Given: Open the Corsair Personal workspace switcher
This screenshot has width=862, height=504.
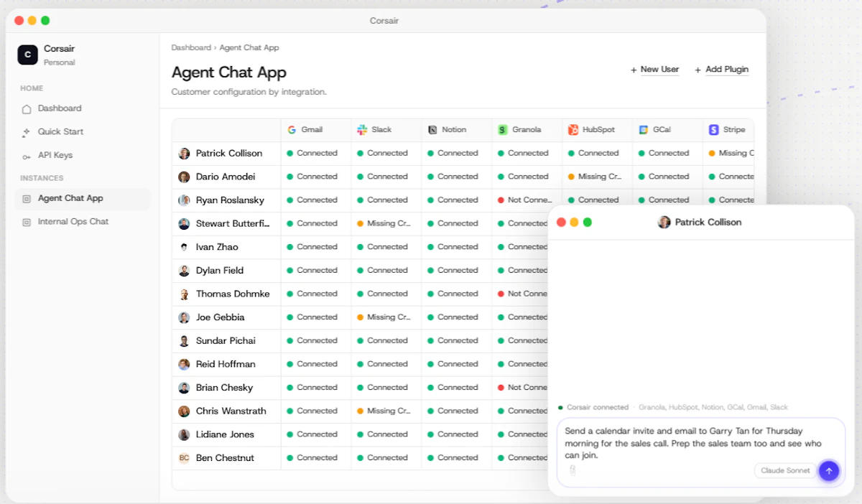Looking at the screenshot, I should 47,55.
